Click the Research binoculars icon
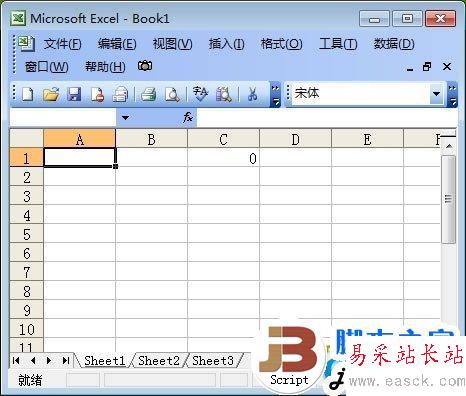 pyautogui.click(x=224, y=94)
